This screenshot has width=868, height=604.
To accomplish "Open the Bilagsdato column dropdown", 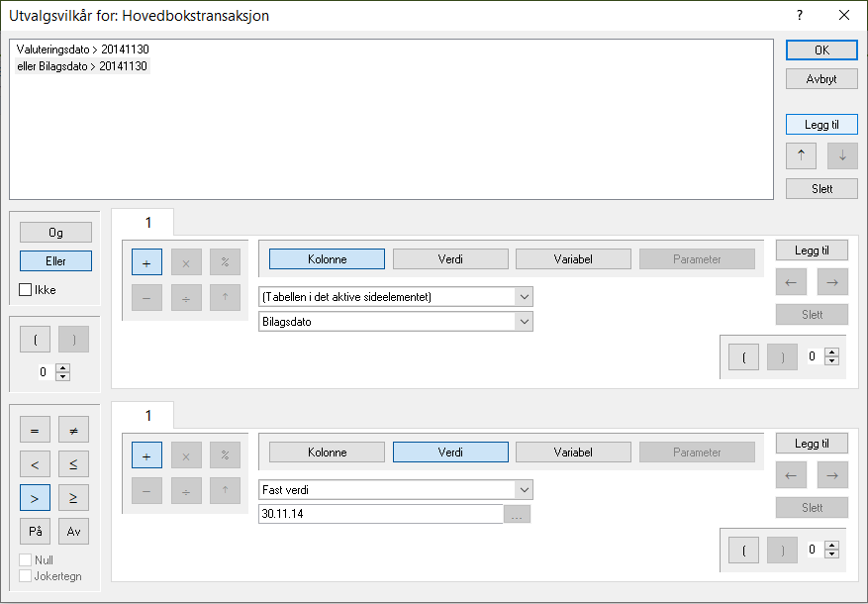I will tap(523, 322).
